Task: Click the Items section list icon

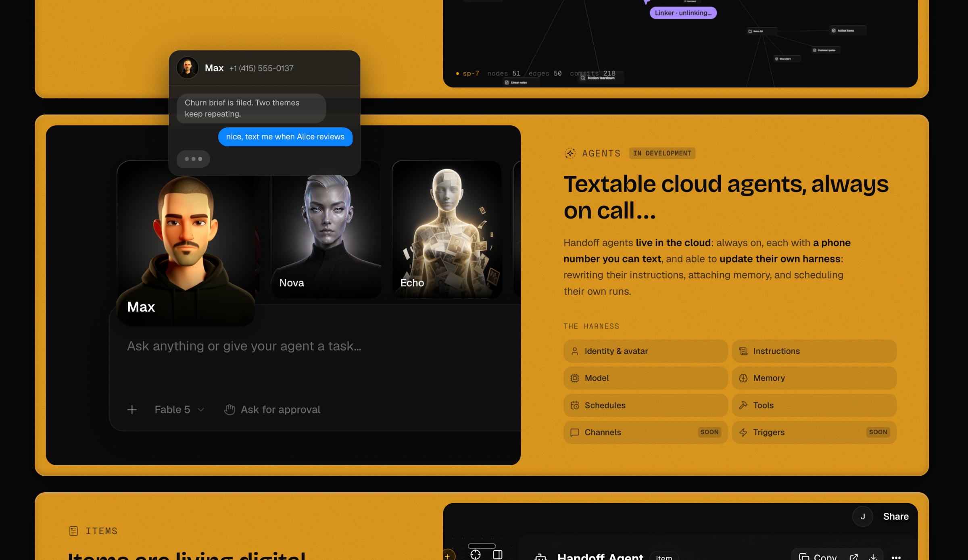Action: tap(73, 531)
